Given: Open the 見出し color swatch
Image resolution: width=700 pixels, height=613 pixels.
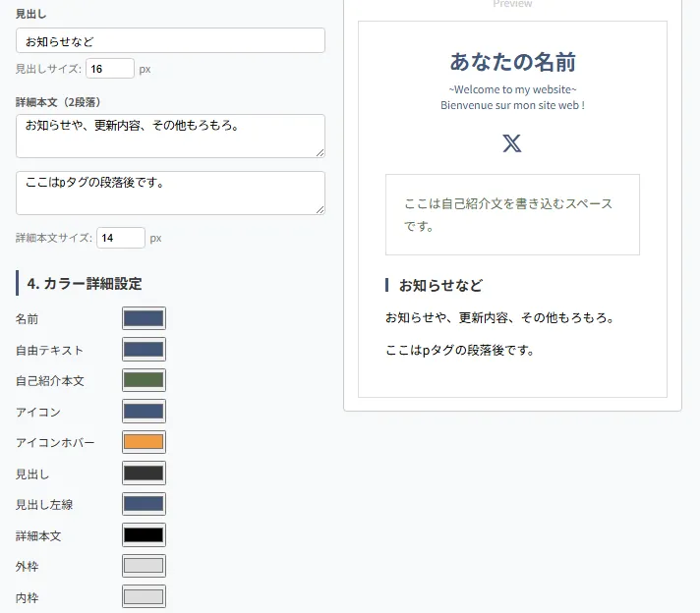Looking at the screenshot, I should [x=144, y=474].
